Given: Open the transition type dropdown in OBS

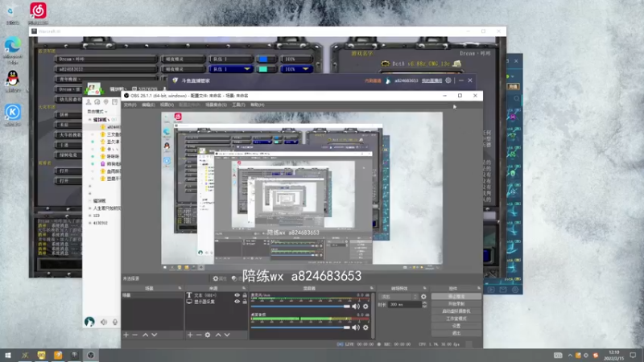Looking at the screenshot, I should [399, 296].
